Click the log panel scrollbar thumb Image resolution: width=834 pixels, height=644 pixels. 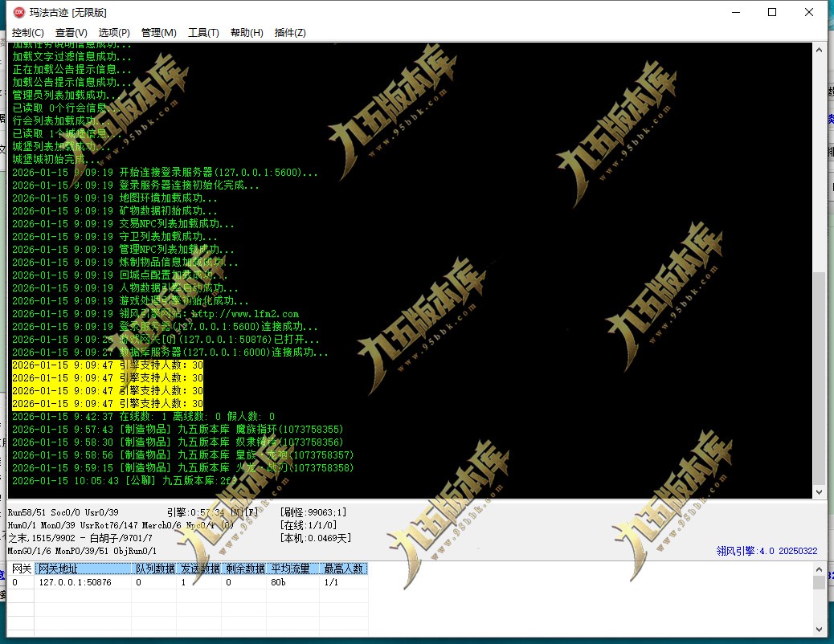tap(819, 377)
